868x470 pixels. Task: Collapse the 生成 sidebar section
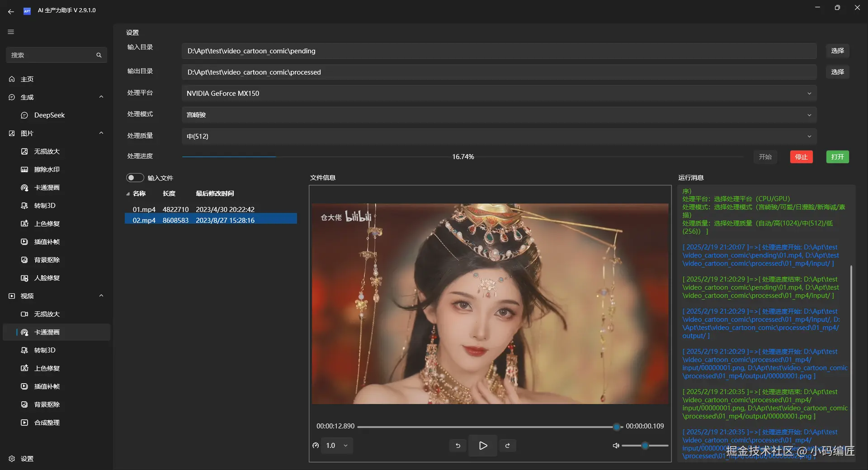[x=101, y=97]
